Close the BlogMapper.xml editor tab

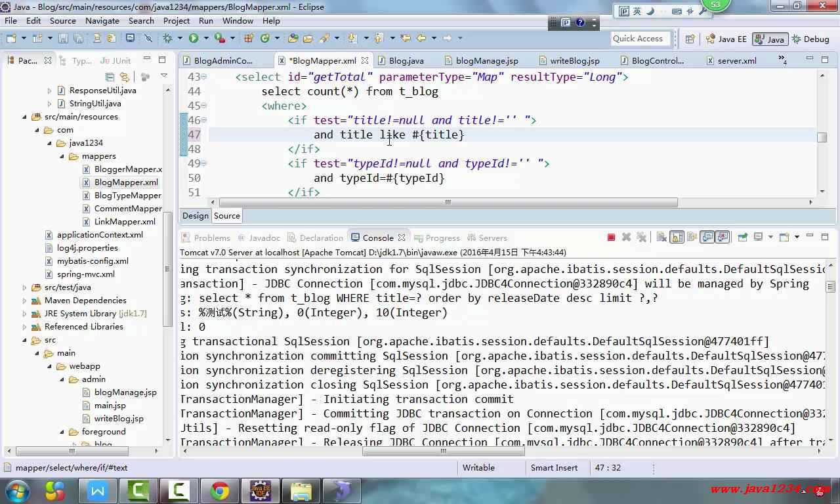point(364,60)
